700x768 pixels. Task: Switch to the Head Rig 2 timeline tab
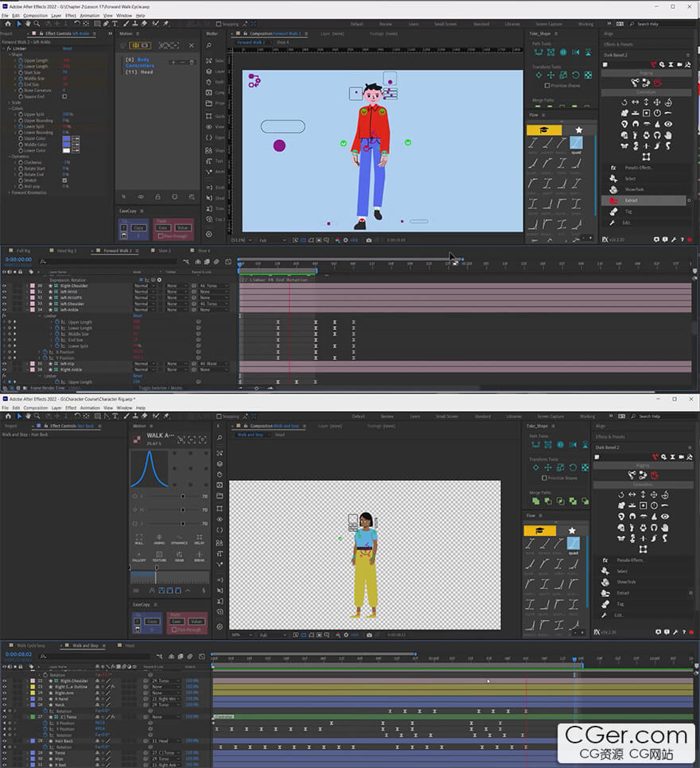click(x=66, y=250)
